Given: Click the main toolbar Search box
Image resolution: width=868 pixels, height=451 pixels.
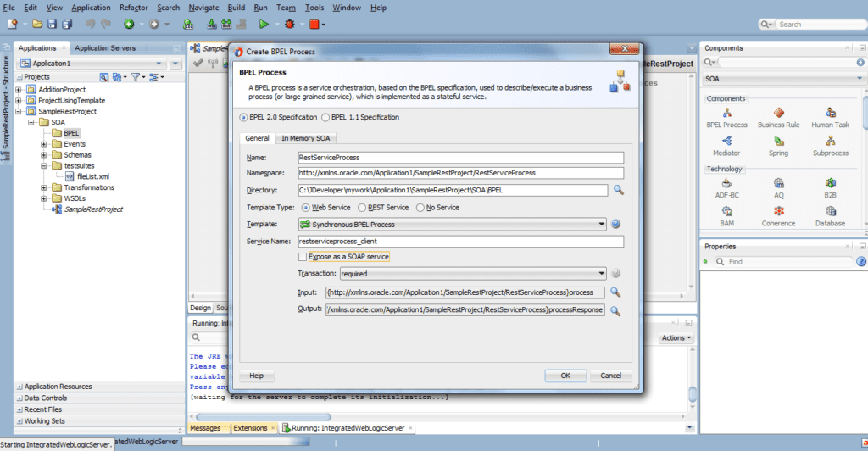Looking at the screenshot, I should pyautogui.click(x=818, y=25).
